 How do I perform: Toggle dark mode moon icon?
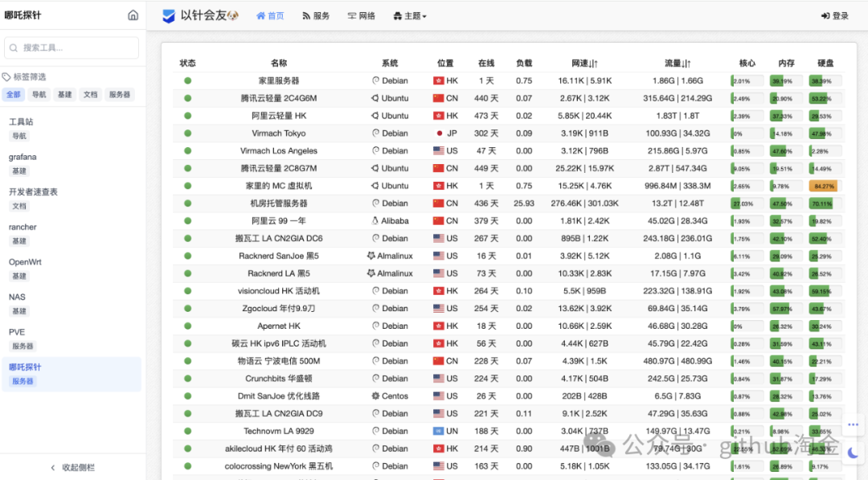853,453
